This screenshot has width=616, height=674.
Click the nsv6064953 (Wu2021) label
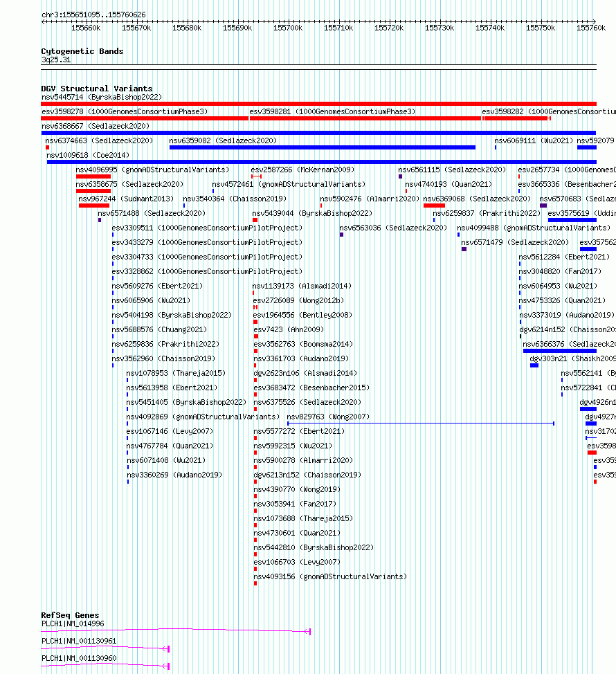coord(558,286)
